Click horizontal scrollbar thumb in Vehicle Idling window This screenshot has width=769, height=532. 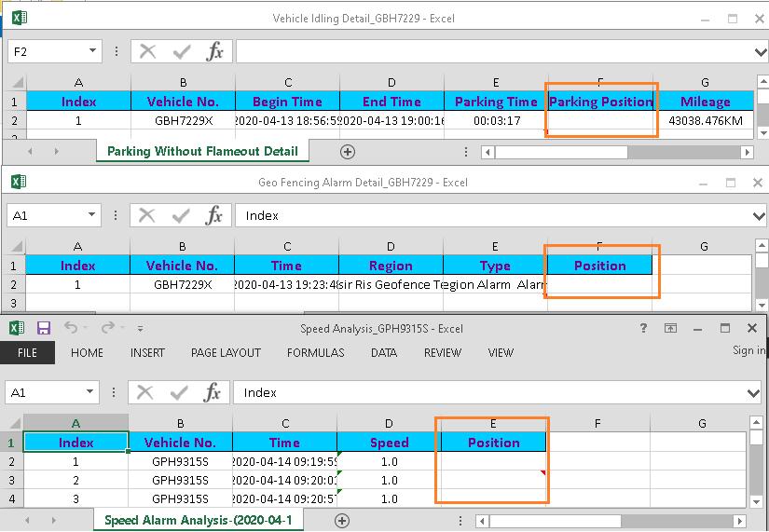point(561,152)
